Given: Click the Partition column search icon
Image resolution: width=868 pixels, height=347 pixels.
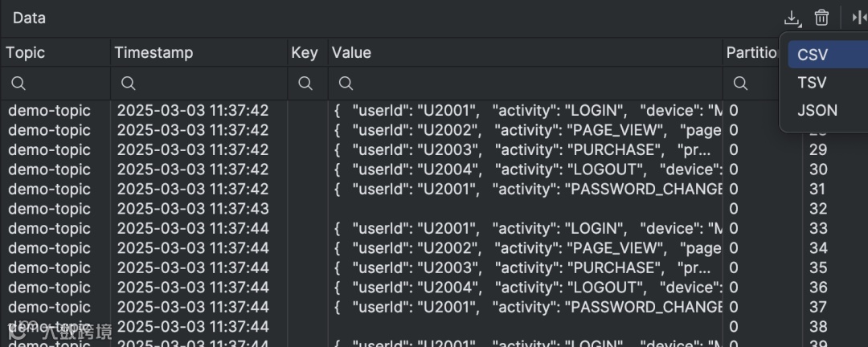Looking at the screenshot, I should [x=740, y=84].
